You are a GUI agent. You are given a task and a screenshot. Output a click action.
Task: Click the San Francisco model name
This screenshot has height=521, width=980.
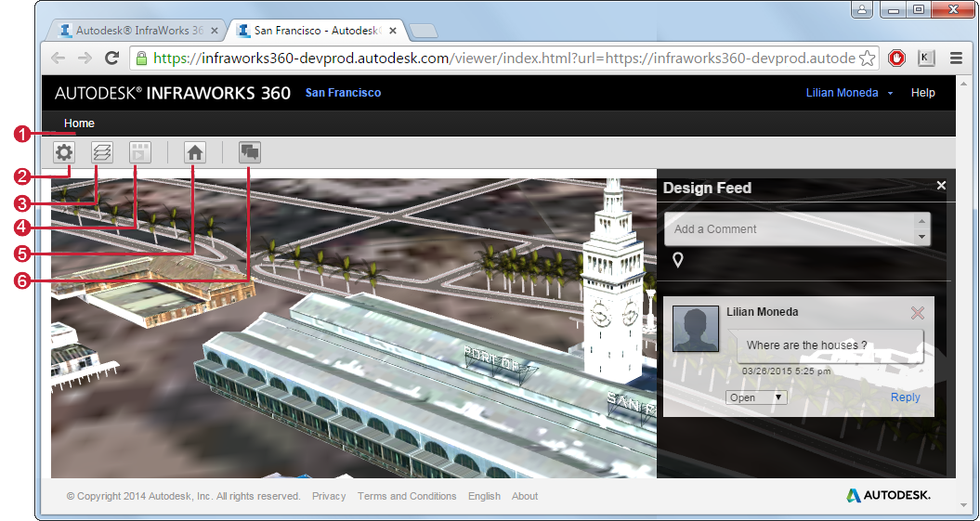pyautogui.click(x=343, y=93)
